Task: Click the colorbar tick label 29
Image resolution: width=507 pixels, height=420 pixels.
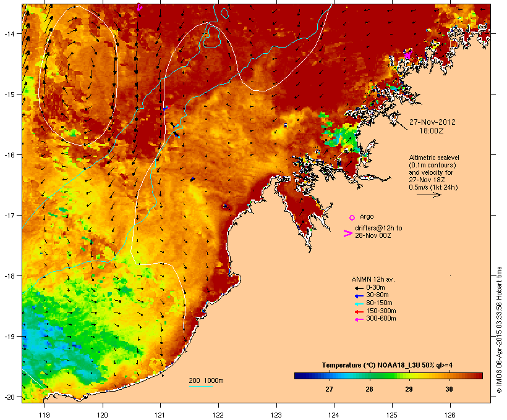Action: 409,389
